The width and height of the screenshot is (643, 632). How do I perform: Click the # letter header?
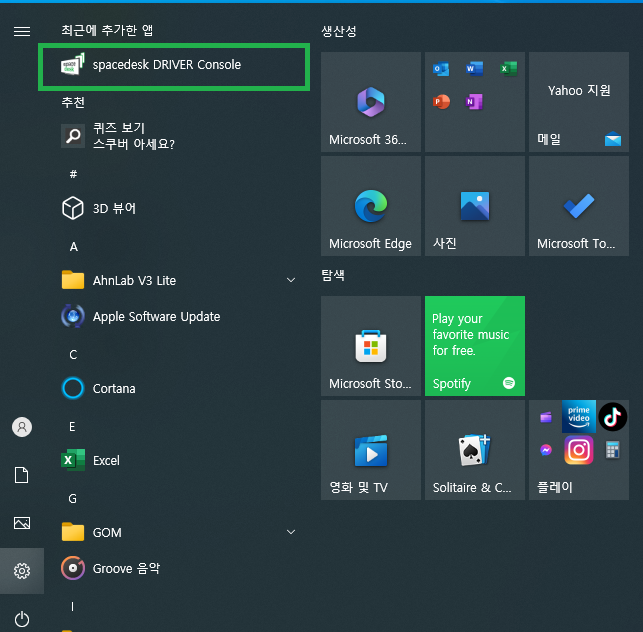73,174
